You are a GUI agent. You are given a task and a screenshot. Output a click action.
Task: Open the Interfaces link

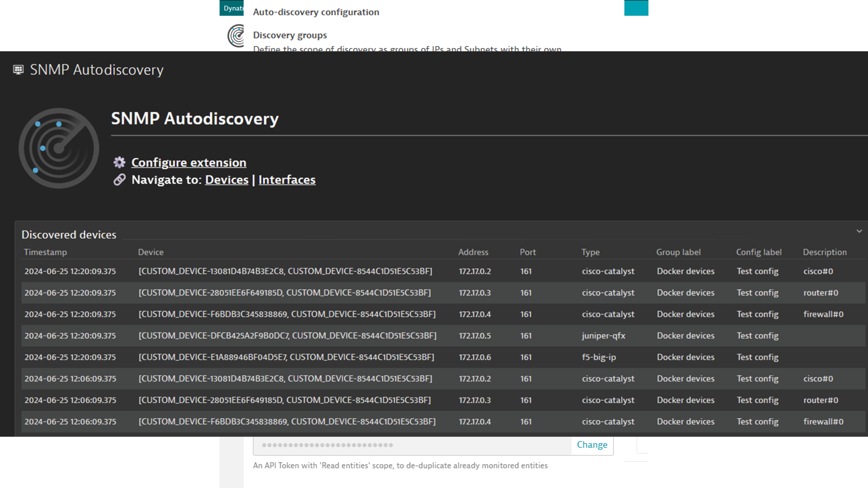(x=287, y=179)
